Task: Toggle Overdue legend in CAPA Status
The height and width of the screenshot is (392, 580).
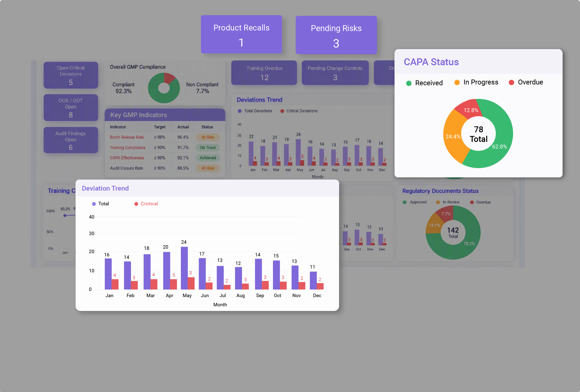Action: [x=526, y=82]
